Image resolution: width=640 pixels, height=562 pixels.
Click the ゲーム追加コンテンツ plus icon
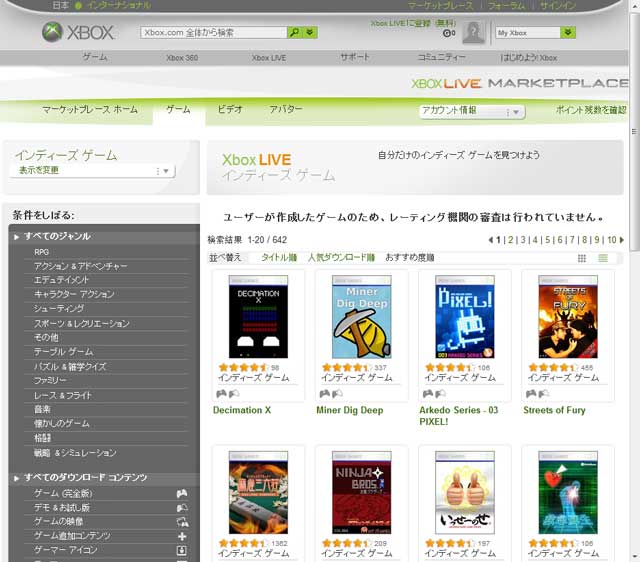(x=182, y=536)
